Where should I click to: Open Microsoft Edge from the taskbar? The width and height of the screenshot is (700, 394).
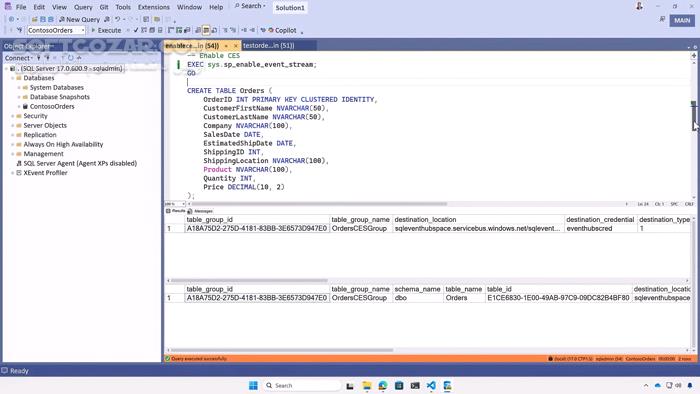tap(383, 386)
